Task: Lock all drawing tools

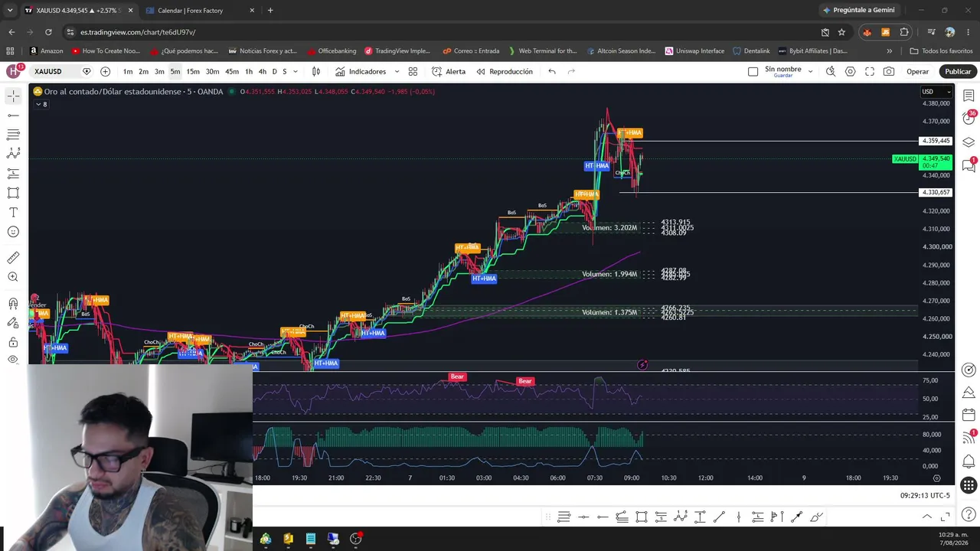Action: [13, 341]
